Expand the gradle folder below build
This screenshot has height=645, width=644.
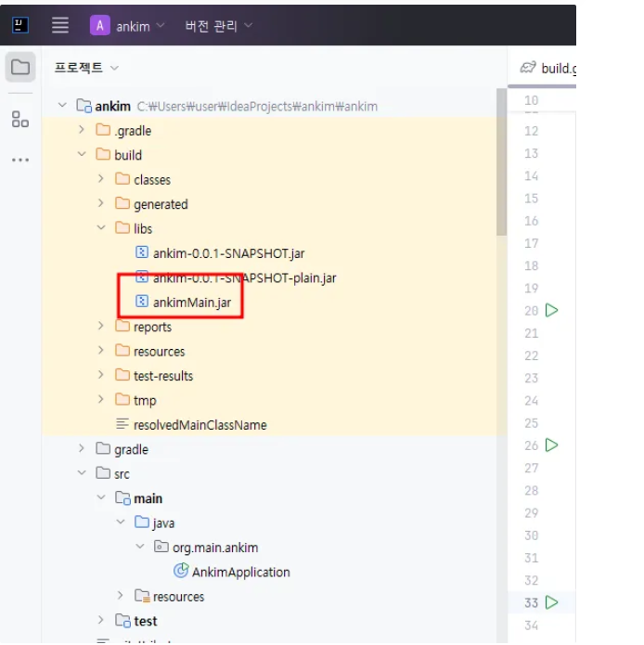point(82,448)
